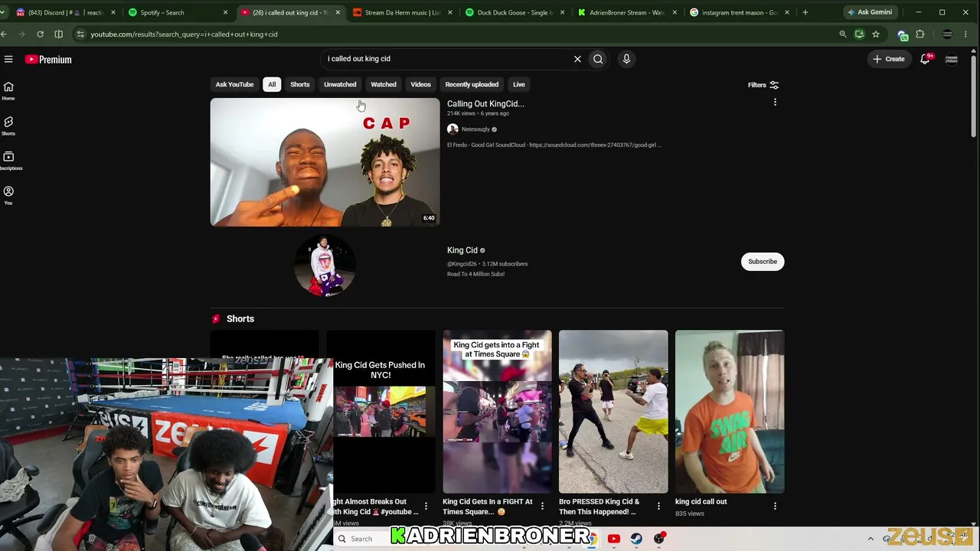Select the Live filter chip
Screen dimensions: 980x551
(519, 84)
